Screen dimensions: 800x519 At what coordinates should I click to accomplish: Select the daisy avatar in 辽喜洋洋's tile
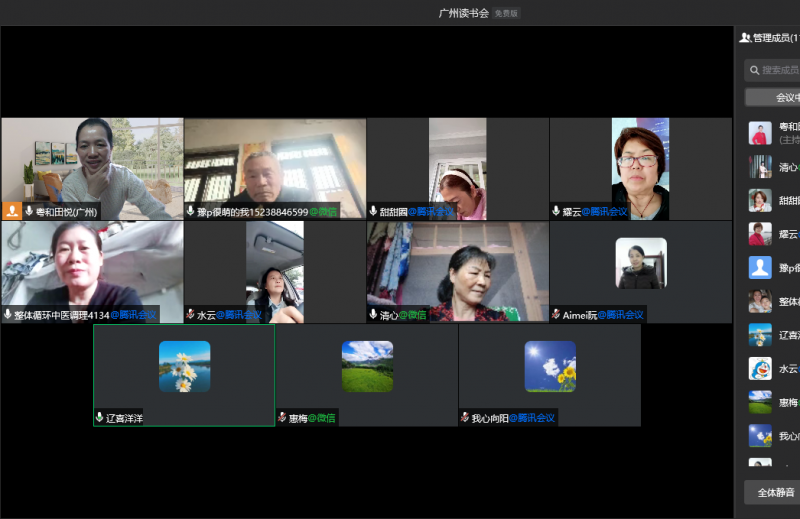[184, 366]
